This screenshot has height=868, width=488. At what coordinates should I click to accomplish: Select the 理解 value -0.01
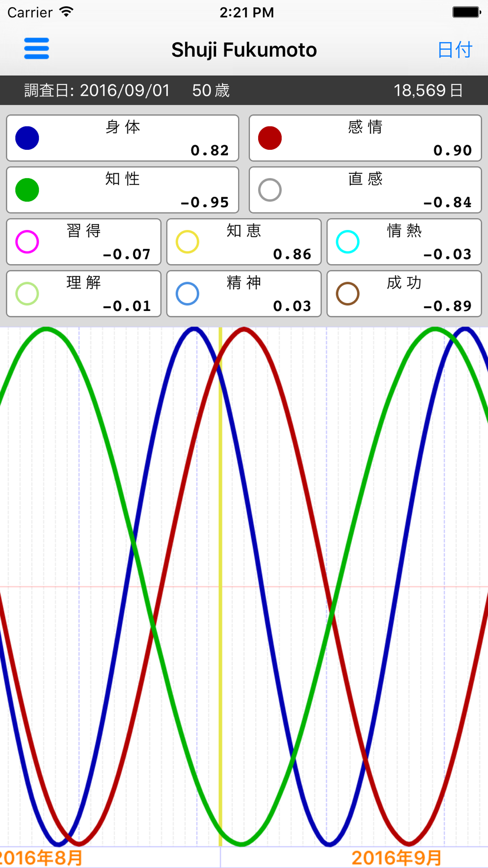click(x=126, y=306)
